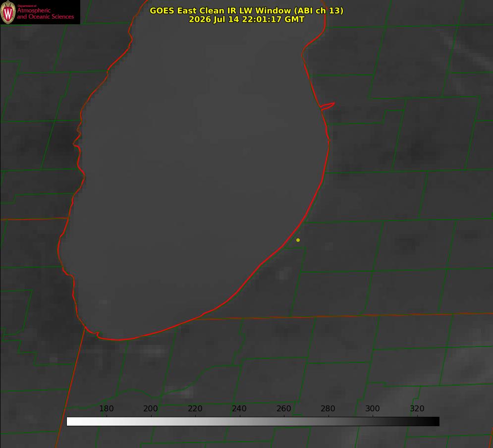
Task: Click the 300 colorbar label
Action: tap(372, 408)
